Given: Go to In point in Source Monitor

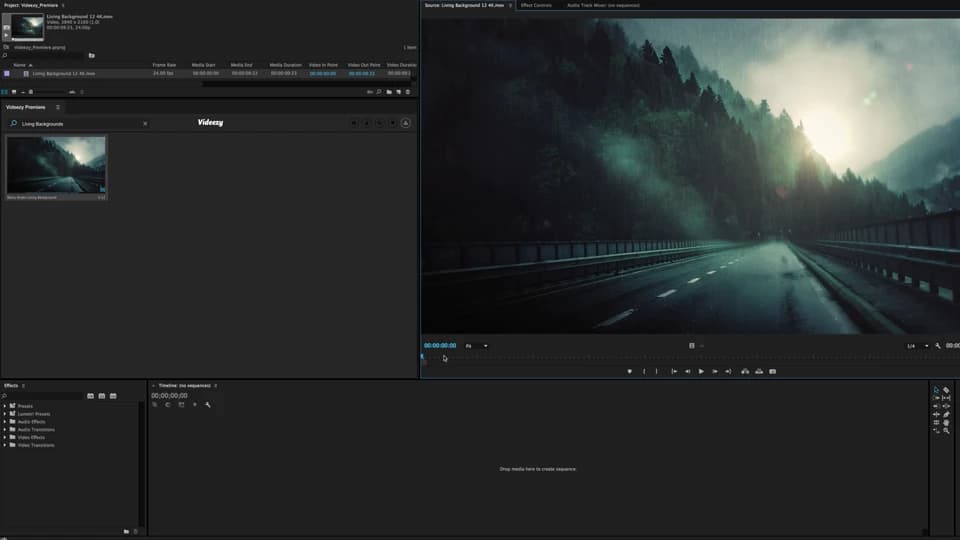Looking at the screenshot, I should (x=673, y=371).
